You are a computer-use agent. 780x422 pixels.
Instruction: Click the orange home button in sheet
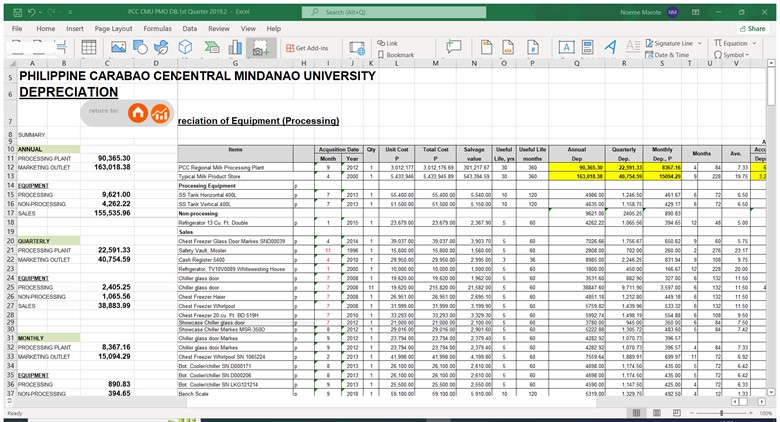[138, 113]
